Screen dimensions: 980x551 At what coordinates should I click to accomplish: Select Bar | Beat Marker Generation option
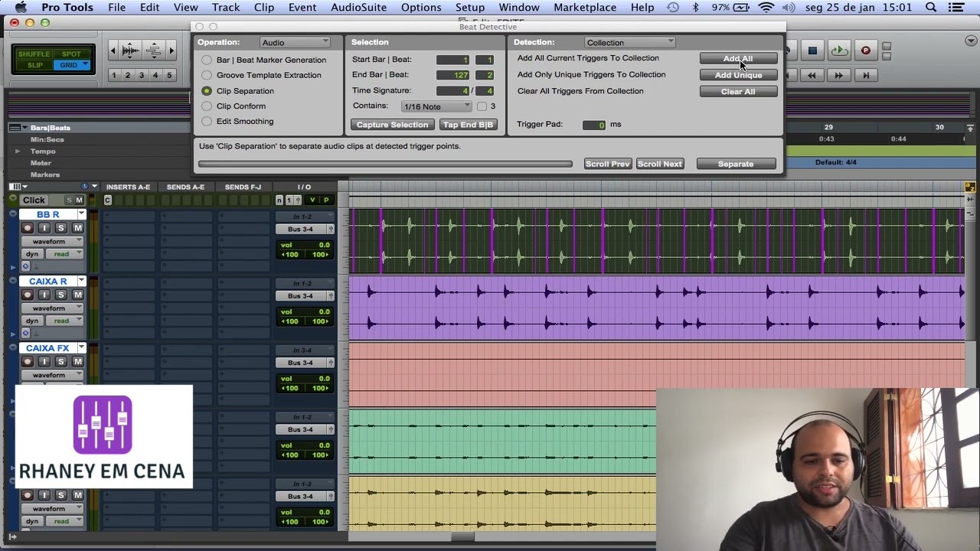[207, 60]
